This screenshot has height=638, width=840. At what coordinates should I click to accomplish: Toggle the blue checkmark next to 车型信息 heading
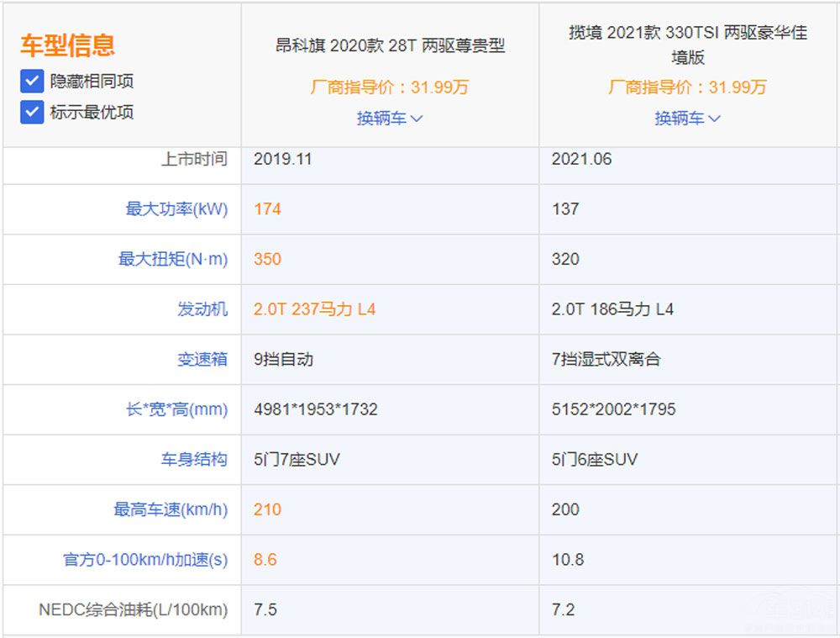tap(31, 83)
